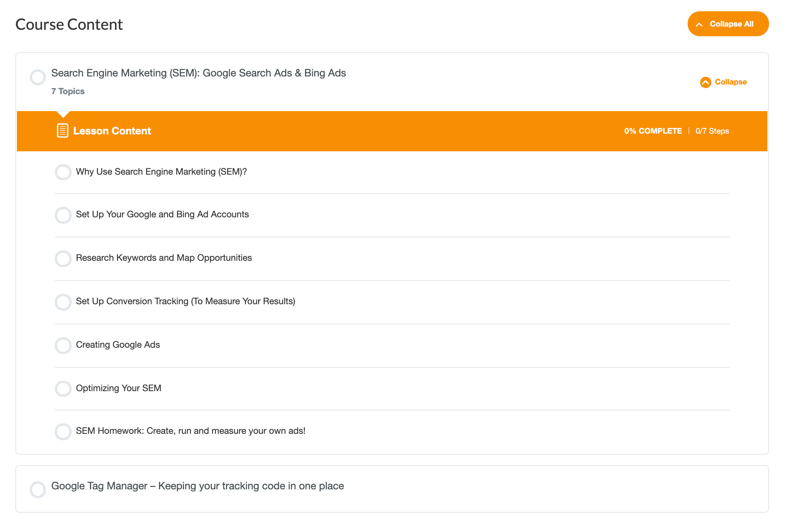Click the Lesson Content header text

[112, 131]
